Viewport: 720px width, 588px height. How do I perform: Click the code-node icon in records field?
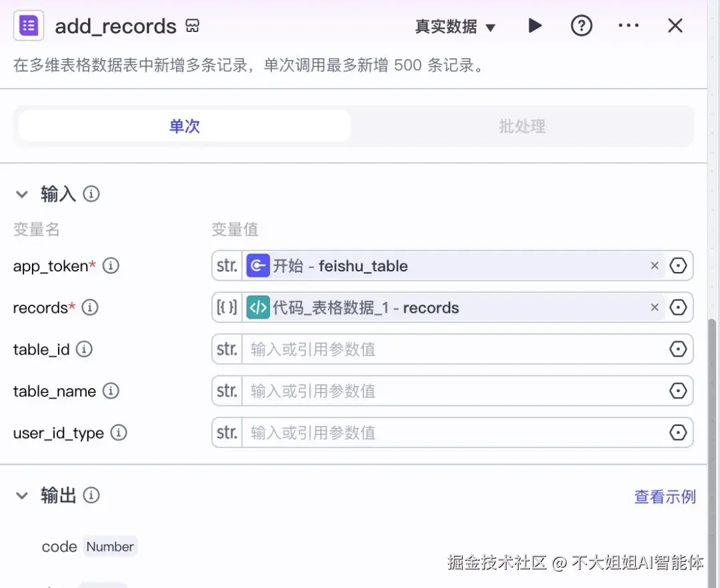pyautogui.click(x=258, y=307)
